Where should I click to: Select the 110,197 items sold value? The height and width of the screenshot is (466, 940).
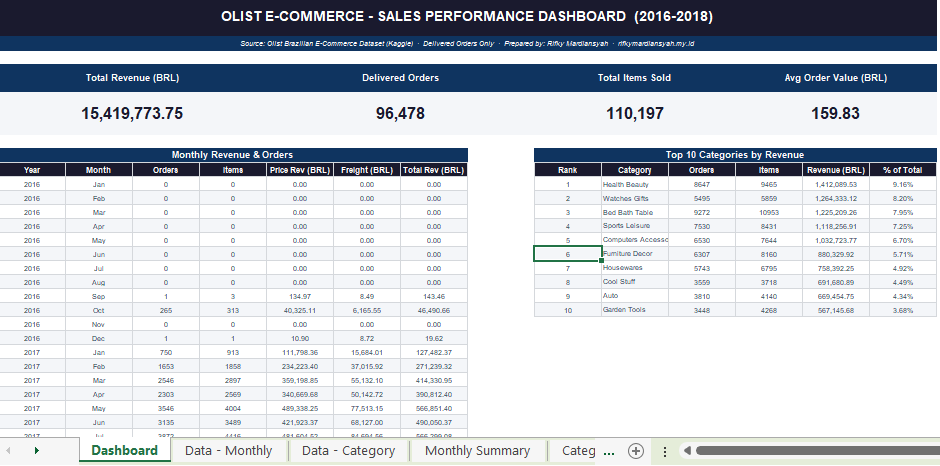pos(634,113)
